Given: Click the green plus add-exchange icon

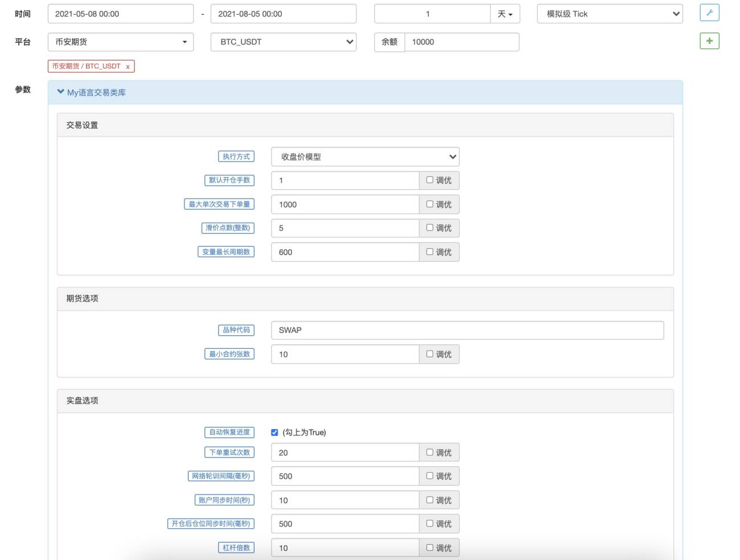Looking at the screenshot, I should click(x=709, y=41).
